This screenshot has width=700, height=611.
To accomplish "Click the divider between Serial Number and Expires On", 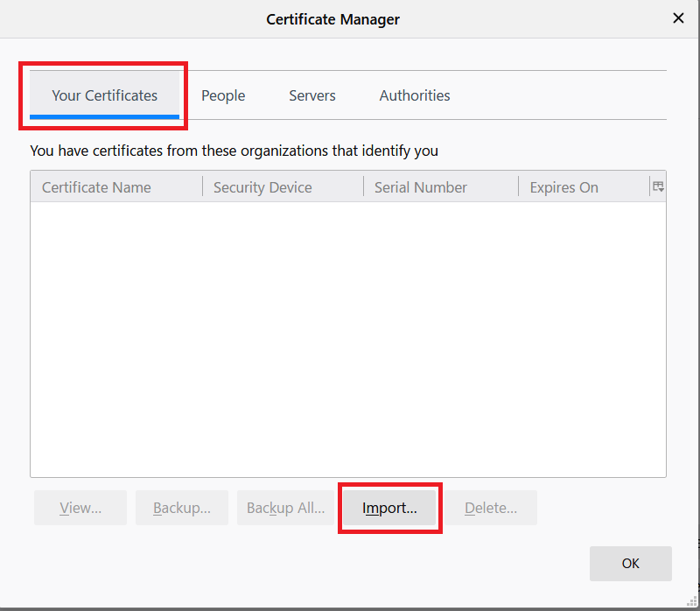I will click(x=519, y=186).
